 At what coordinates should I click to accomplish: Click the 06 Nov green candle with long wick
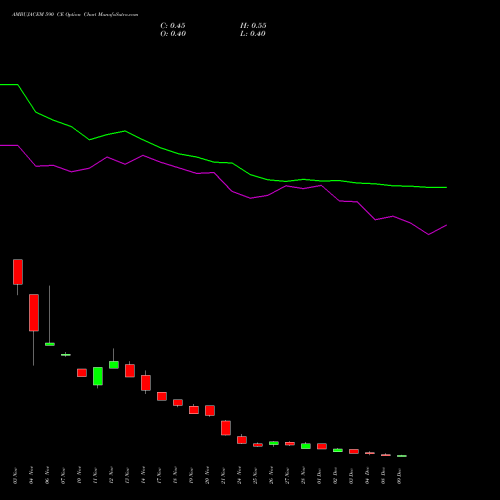click(x=50, y=344)
